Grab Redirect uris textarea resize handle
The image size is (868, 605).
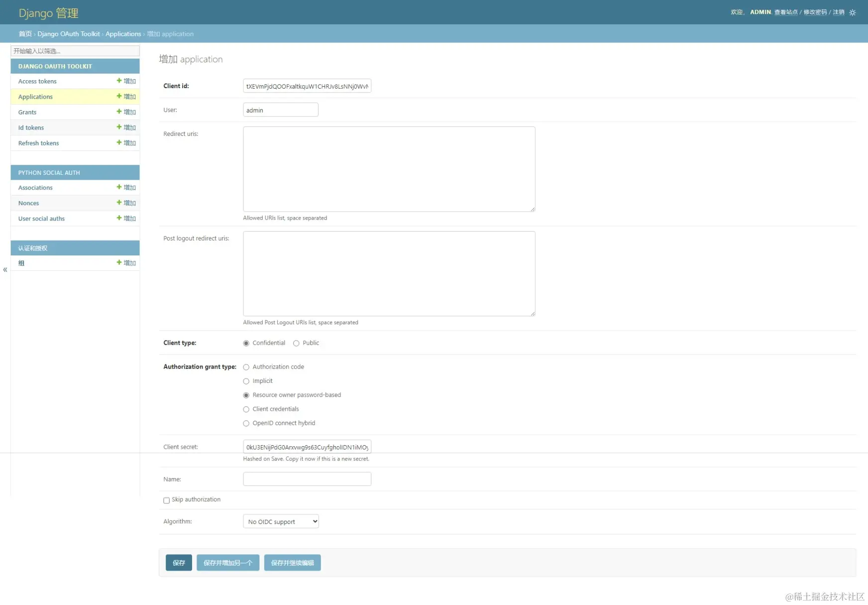[x=533, y=209]
